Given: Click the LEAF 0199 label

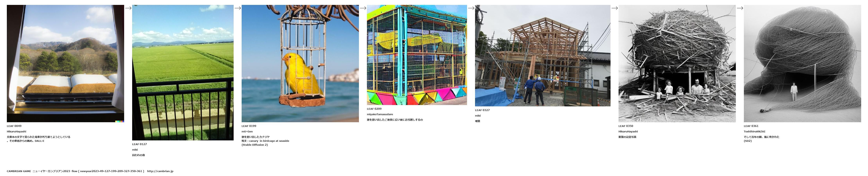Looking at the screenshot, I should click(x=249, y=126).
